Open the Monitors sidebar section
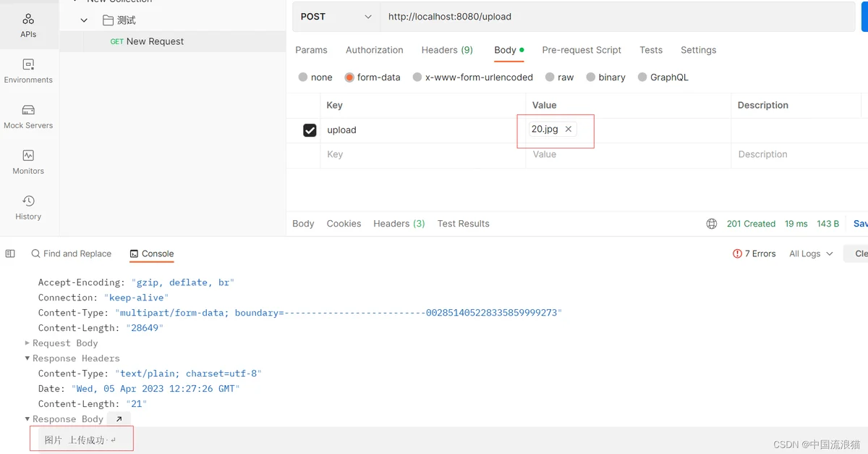 point(28,162)
